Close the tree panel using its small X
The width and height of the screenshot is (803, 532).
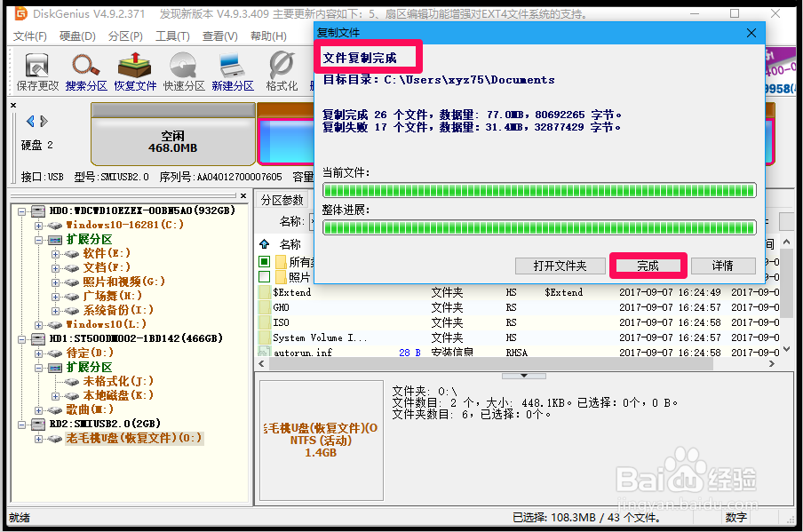pos(243,195)
